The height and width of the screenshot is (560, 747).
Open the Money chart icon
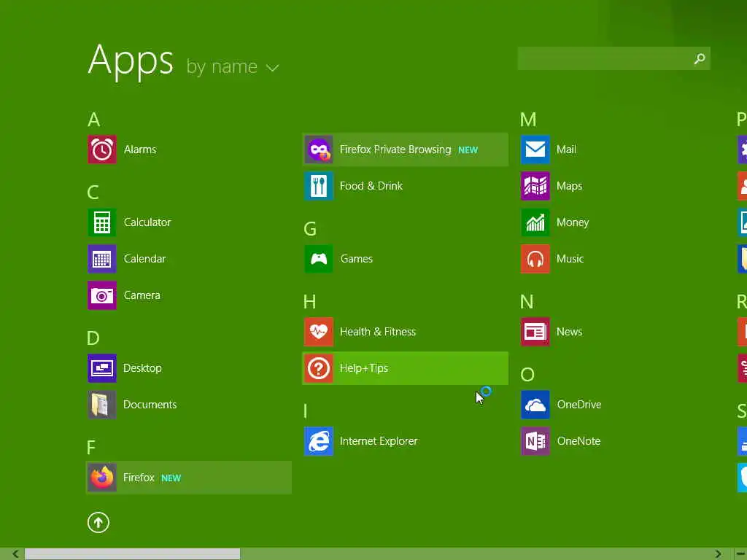[x=535, y=222]
